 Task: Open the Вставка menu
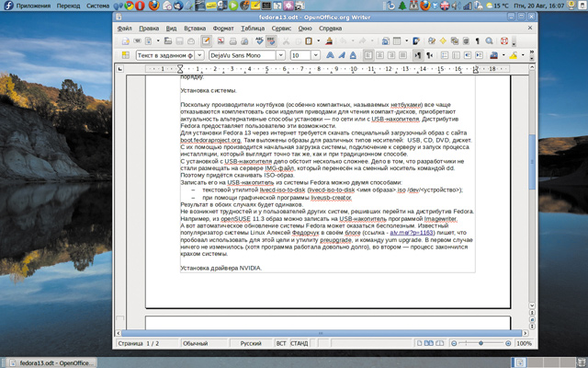pos(195,29)
